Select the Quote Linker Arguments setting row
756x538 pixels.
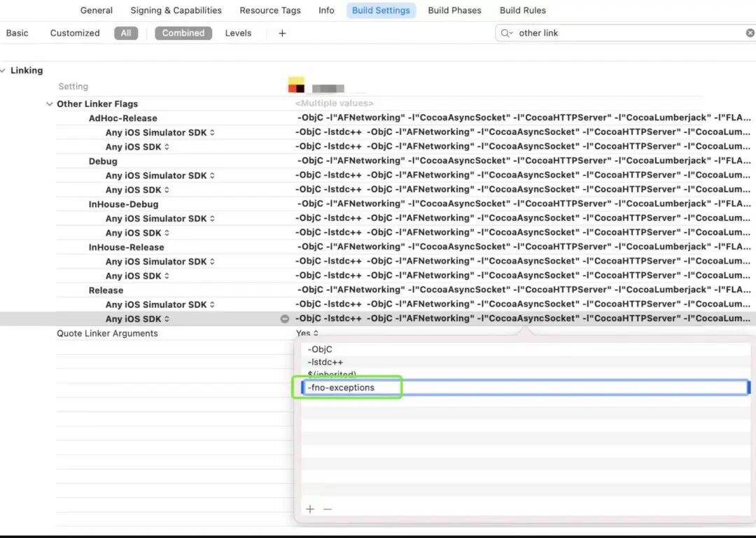coord(107,333)
